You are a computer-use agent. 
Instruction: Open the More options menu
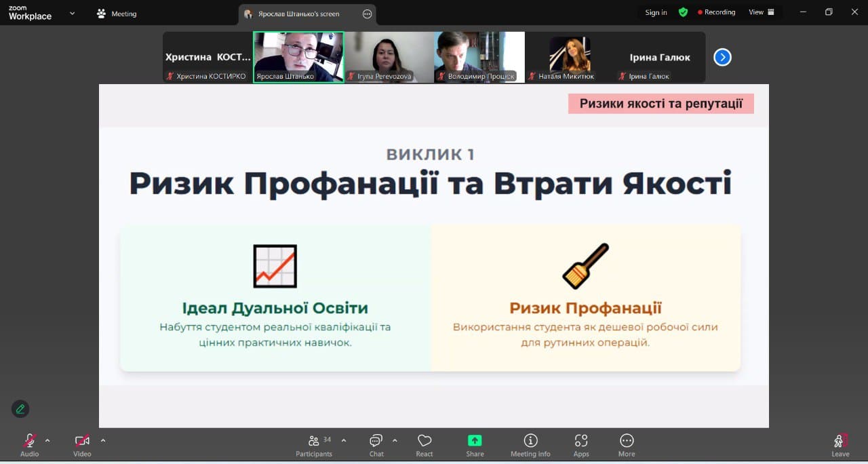627,445
